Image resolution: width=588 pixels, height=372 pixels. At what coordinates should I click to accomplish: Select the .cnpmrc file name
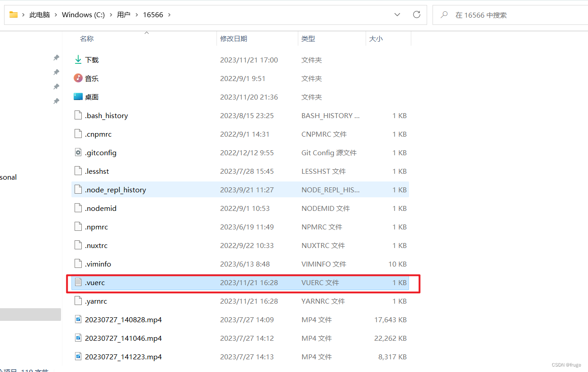tap(98, 134)
